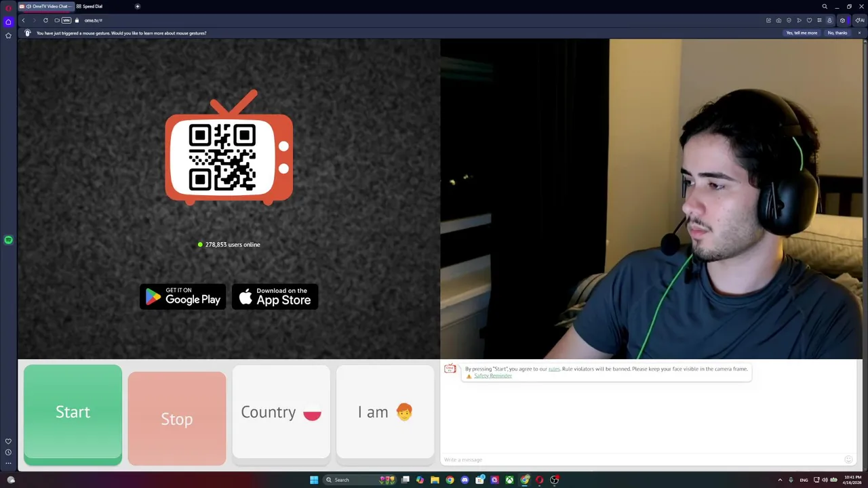Open a new tab with plus button
Viewport: 868px width, 488px height.
[x=138, y=6]
